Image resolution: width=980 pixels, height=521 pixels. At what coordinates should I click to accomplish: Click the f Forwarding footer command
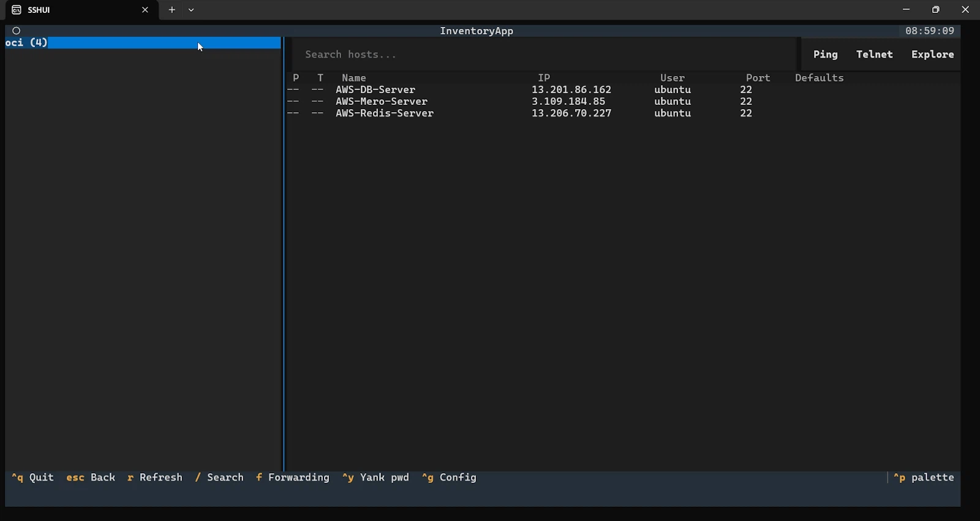(293, 477)
